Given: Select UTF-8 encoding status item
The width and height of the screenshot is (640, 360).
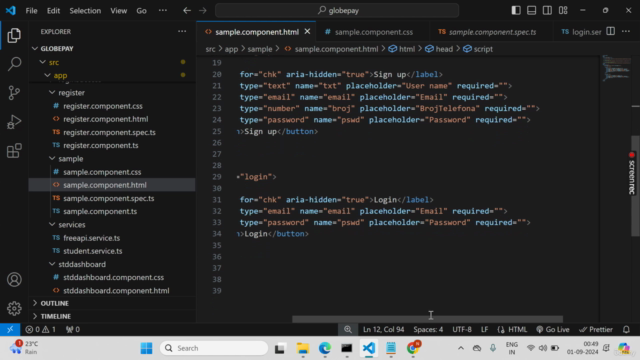Looking at the screenshot, I should [x=462, y=329].
